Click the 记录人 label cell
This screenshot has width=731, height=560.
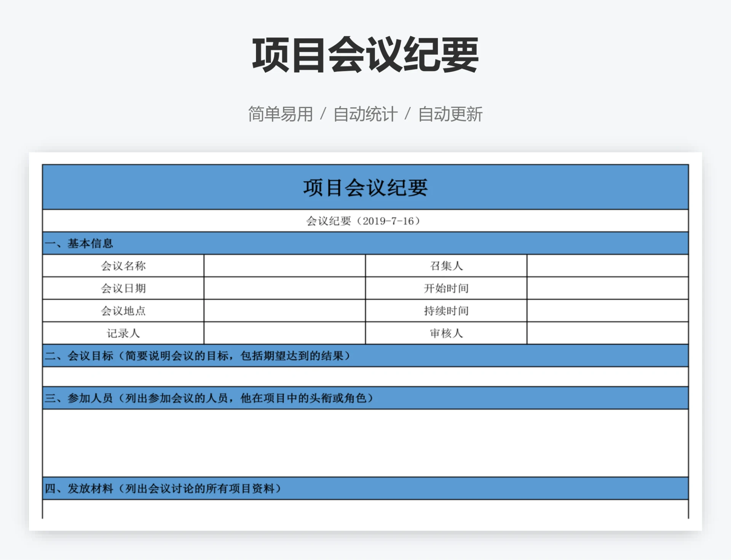click(123, 333)
